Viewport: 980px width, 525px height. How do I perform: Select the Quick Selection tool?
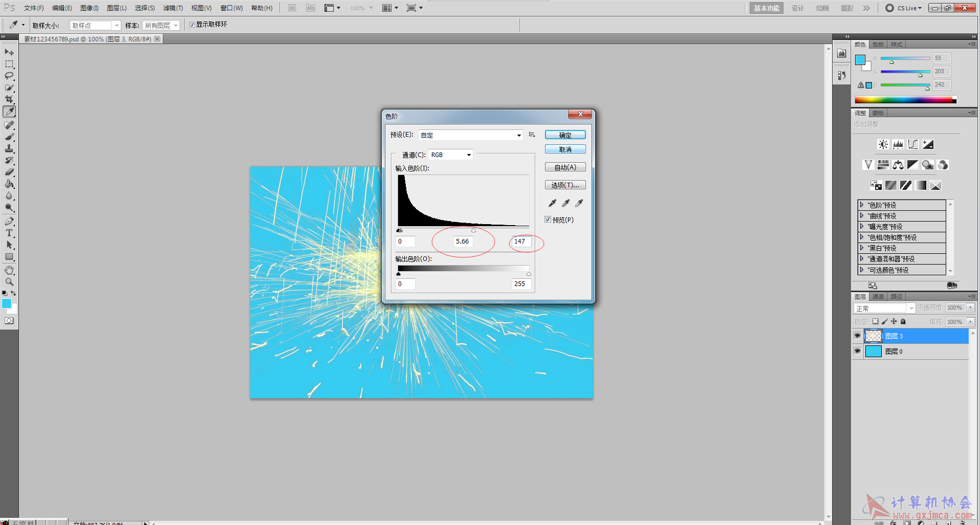click(9, 87)
